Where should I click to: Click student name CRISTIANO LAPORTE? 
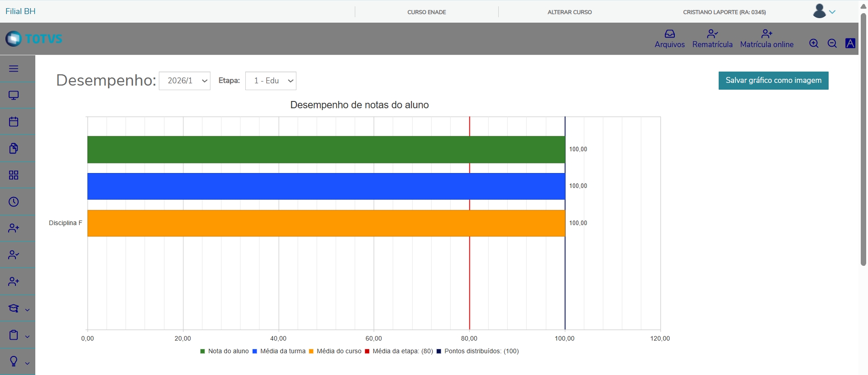click(x=724, y=12)
